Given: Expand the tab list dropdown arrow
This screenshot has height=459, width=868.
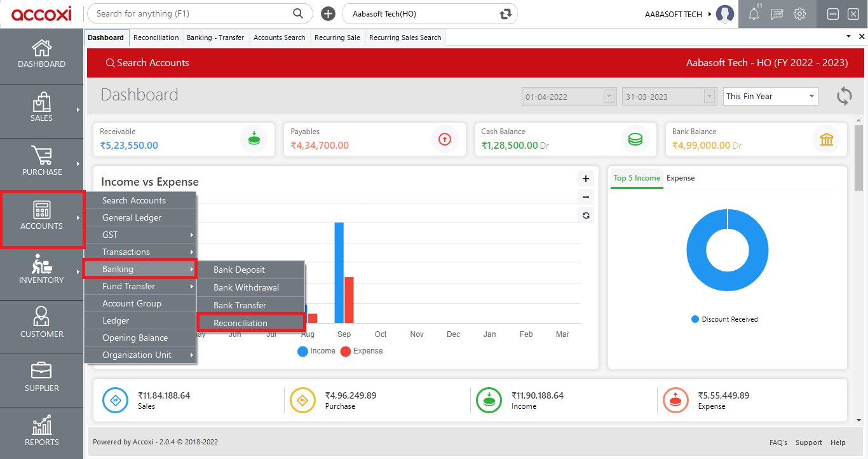Looking at the screenshot, I should [x=849, y=37].
